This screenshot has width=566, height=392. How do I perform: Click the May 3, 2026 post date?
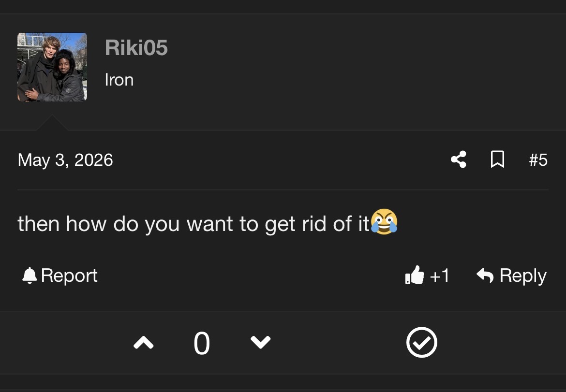pos(65,160)
